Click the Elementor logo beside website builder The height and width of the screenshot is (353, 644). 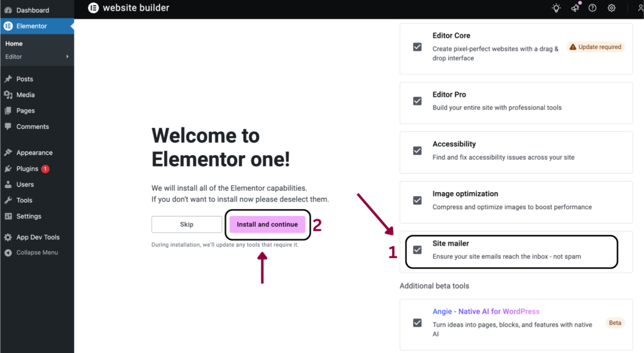click(94, 8)
